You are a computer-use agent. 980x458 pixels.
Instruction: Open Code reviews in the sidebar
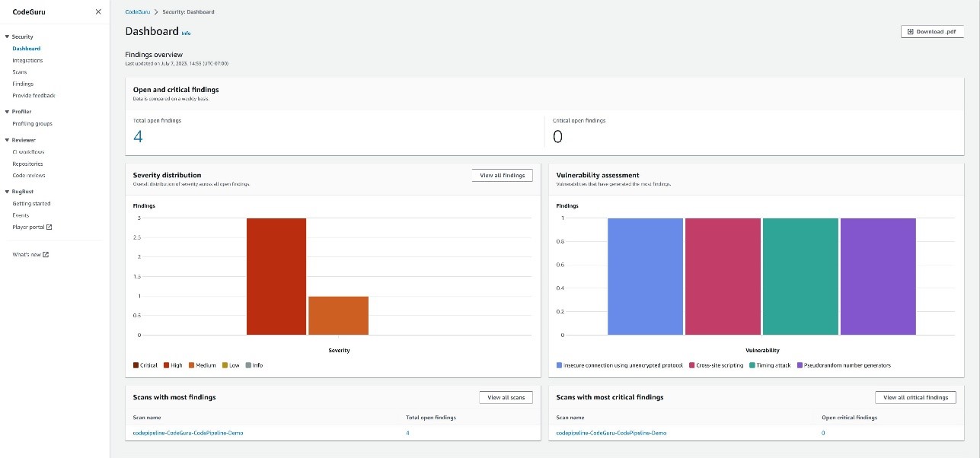(x=29, y=175)
